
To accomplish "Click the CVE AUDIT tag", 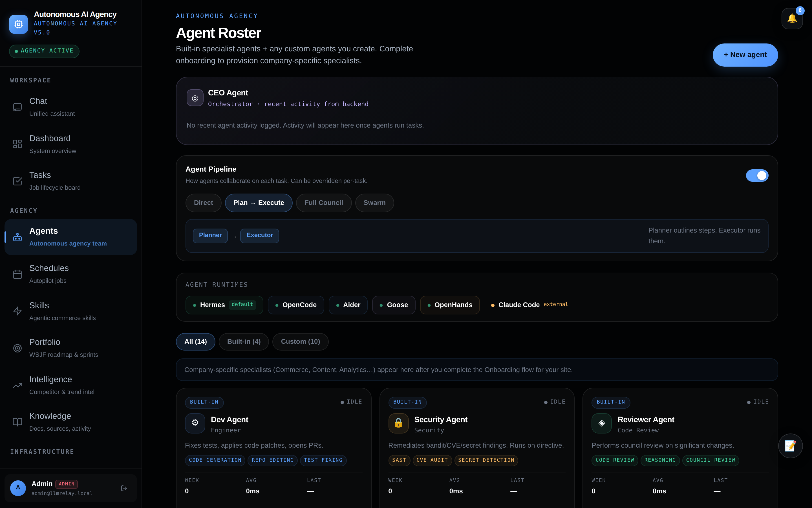I will pyautogui.click(x=432, y=460).
